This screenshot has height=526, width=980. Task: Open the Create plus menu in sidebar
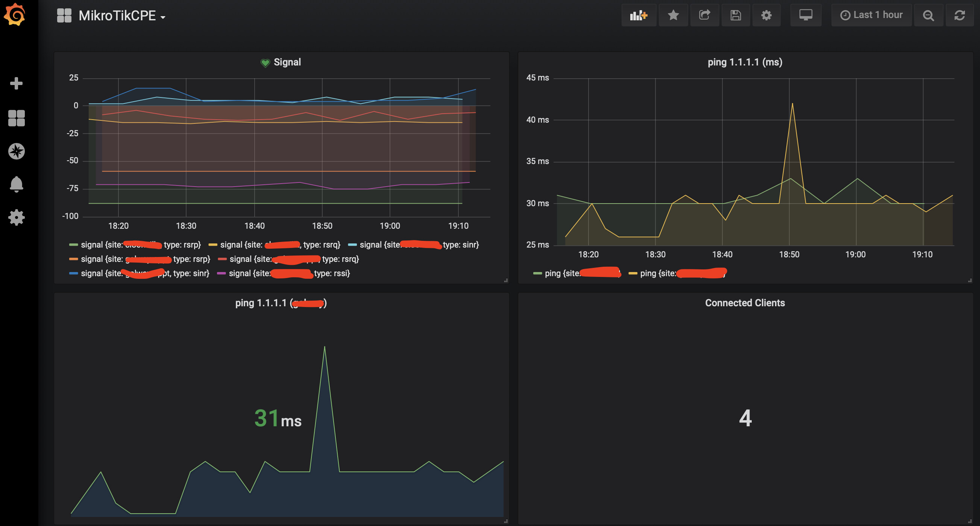pyautogui.click(x=16, y=84)
